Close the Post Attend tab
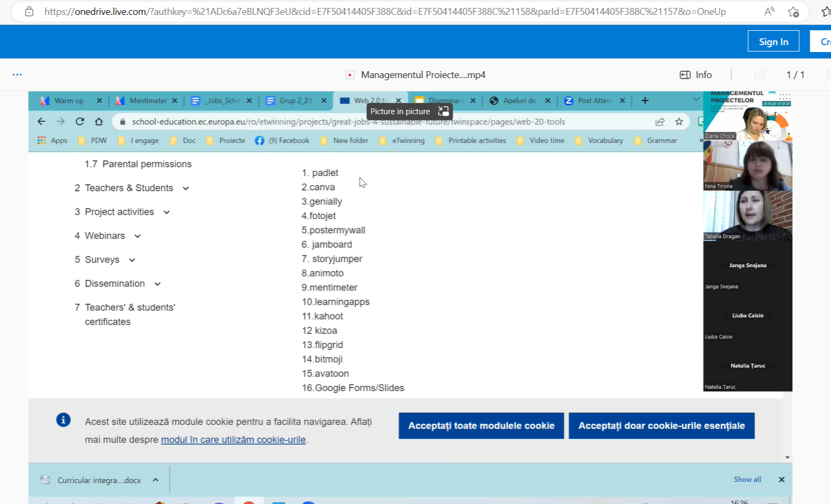Image resolution: width=831 pixels, height=504 pixels. (x=622, y=100)
